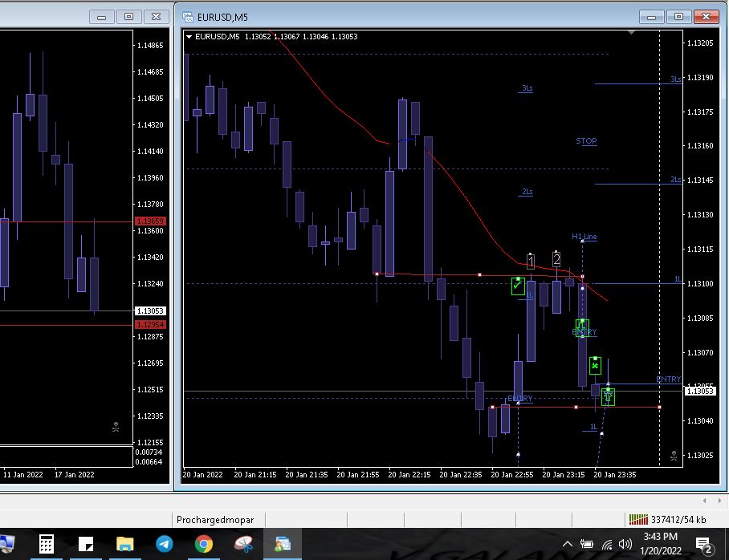Maximize the EURUSD,M5 chart window
Viewport: 729px width, 560px height.
(x=678, y=17)
